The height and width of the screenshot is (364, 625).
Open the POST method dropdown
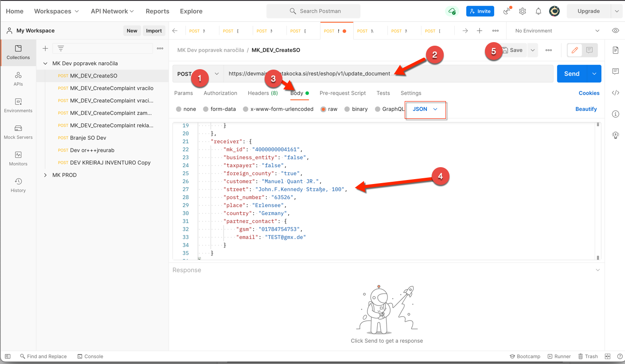pos(198,74)
